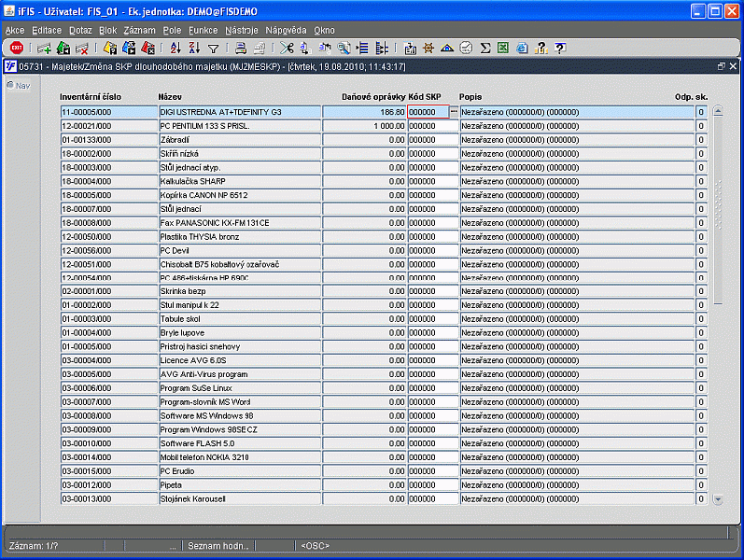This screenshot has height=560, width=744.
Task: Sort ascending with the A-Z icon
Action: pyautogui.click(x=175, y=48)
